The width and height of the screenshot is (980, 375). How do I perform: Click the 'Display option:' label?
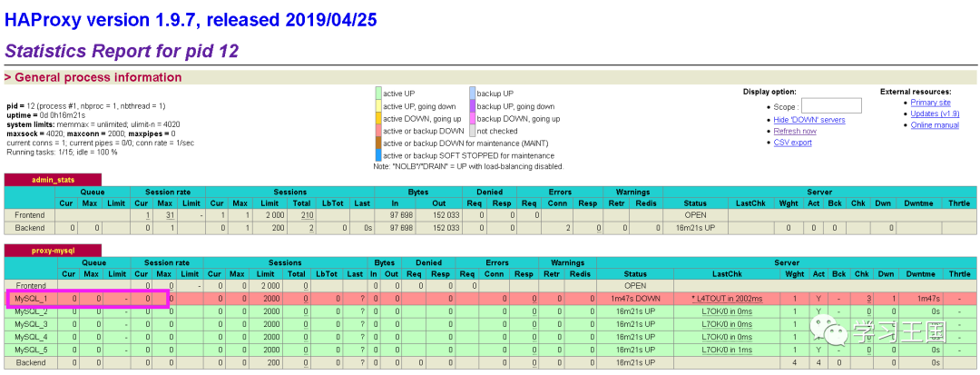[770, 92]
